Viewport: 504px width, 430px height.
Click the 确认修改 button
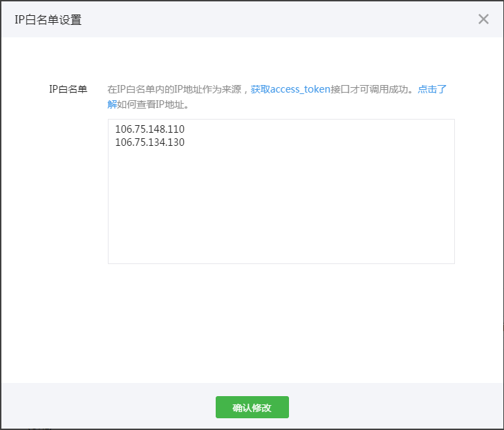pos(252,407)
